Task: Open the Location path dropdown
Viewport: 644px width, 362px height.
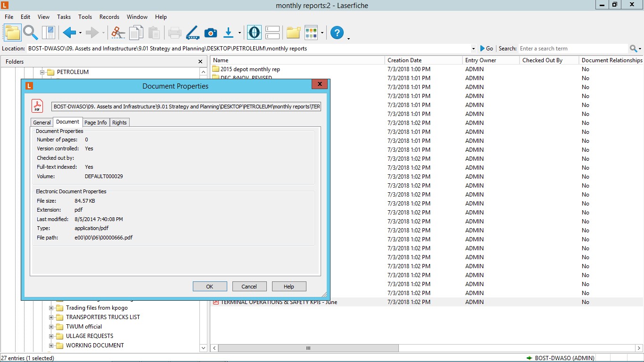Action: click(473, 49)
